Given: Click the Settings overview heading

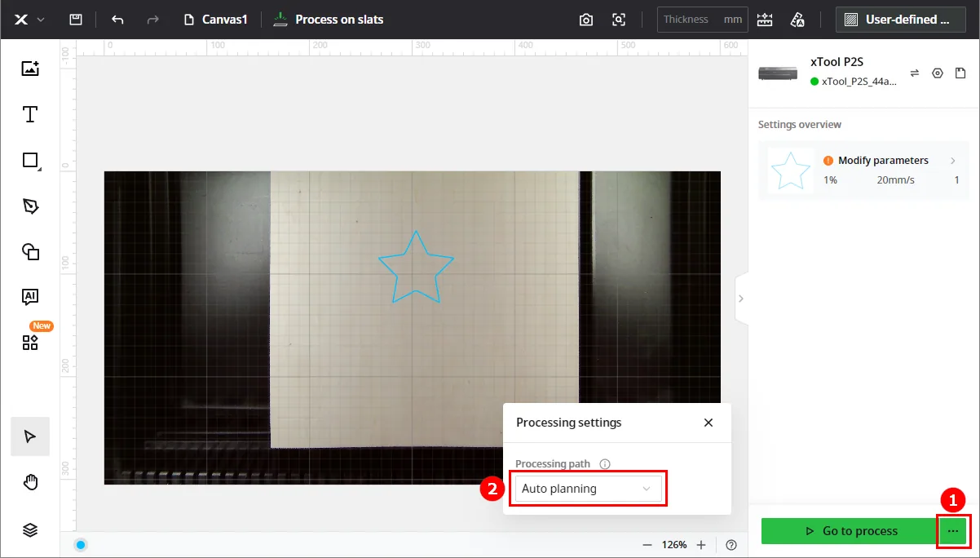Looking at the screenshot, I should tap(800, 125).
